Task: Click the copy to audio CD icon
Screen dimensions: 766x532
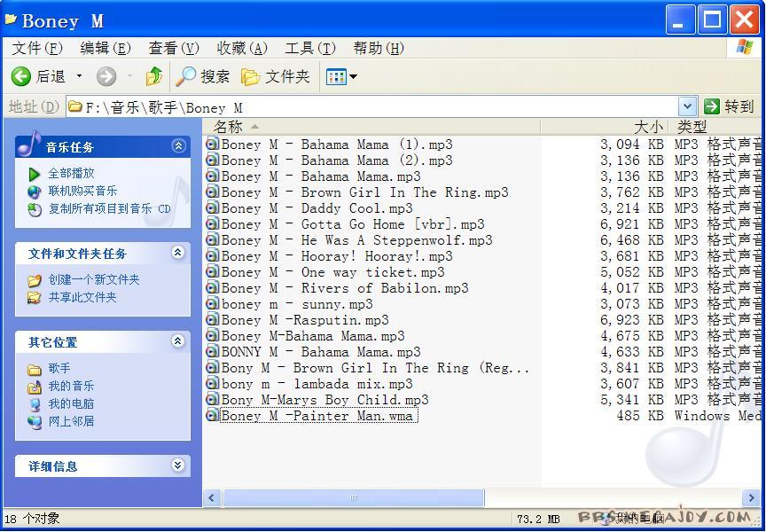Action: 35,209
